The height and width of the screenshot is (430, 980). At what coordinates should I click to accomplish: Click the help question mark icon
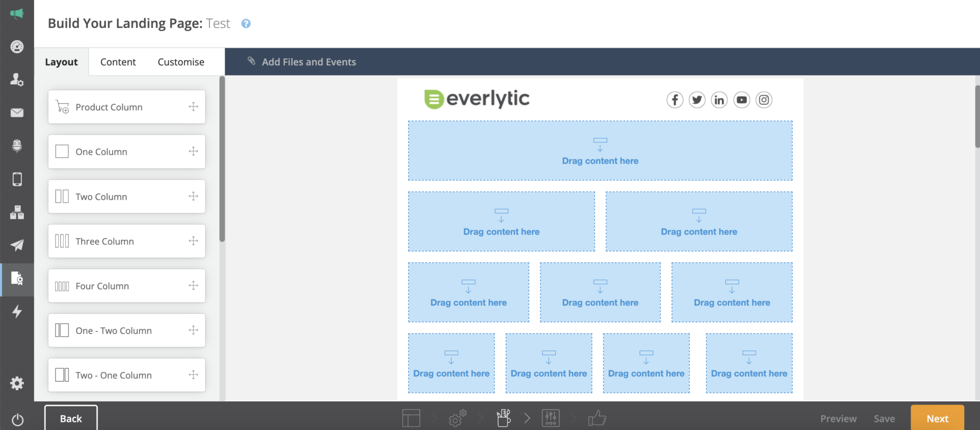pyautogui.click(x=246, y=24)
